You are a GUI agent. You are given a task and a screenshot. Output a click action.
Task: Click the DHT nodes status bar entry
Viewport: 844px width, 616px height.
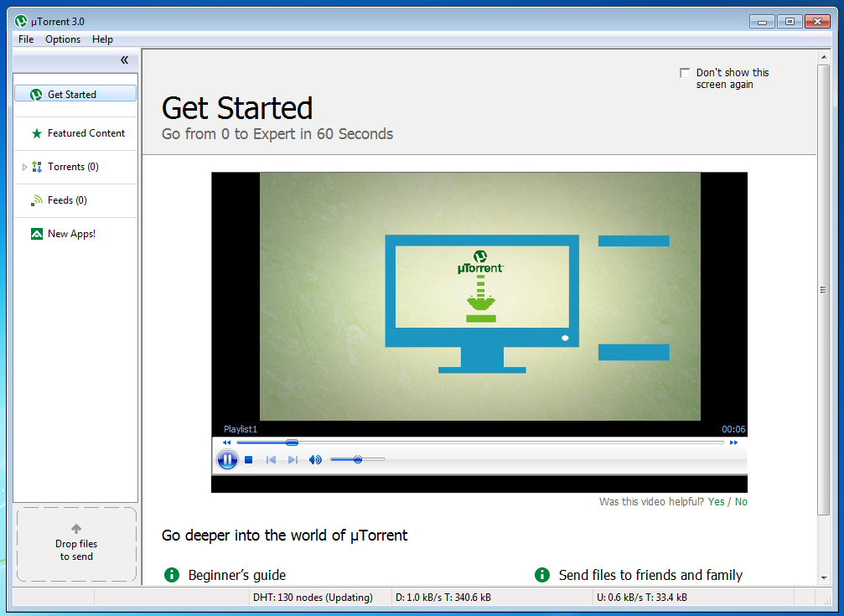(313, 598)
